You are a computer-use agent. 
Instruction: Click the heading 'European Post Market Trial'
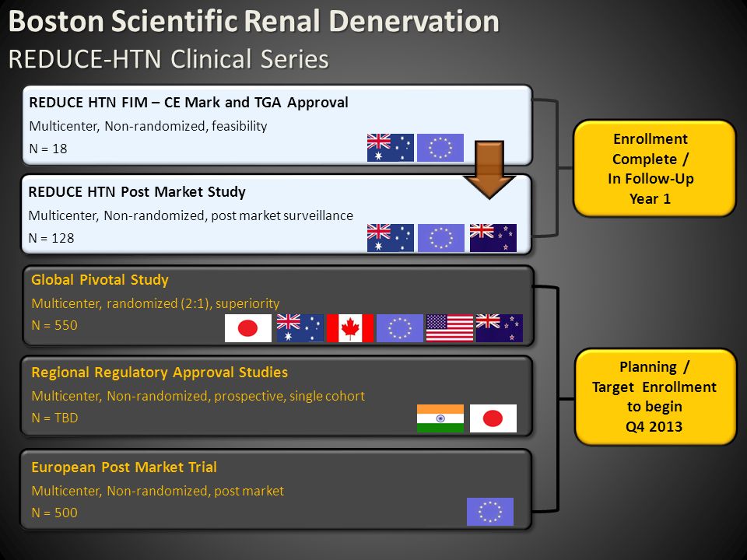click(x=124, y=467)
